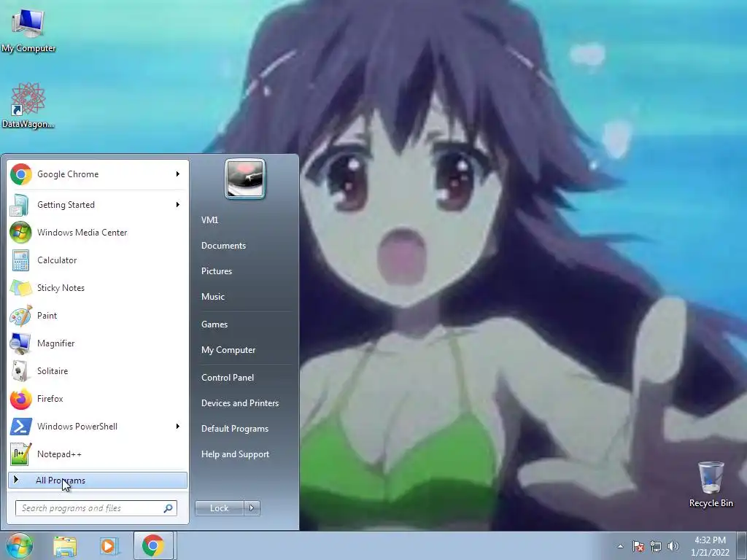Image resolution: width=747 pixels, height=560 pixels.
Task: Open the Calculator icon
Action: tap(20, 260)
